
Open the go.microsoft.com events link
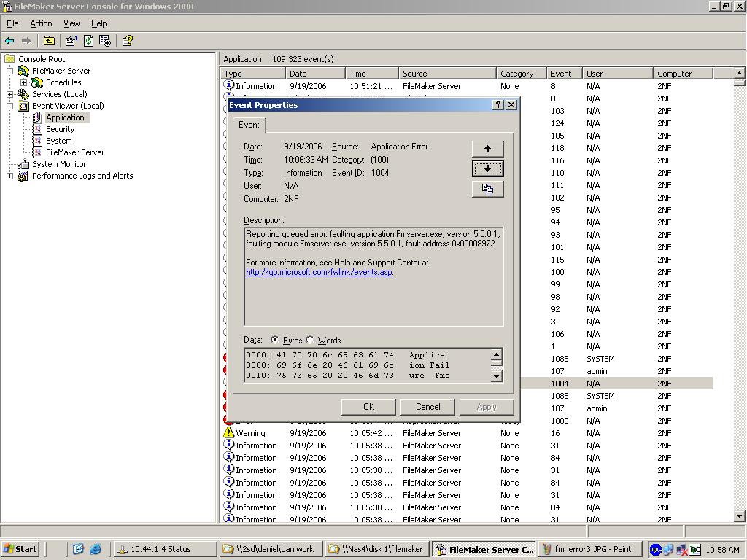320,272
